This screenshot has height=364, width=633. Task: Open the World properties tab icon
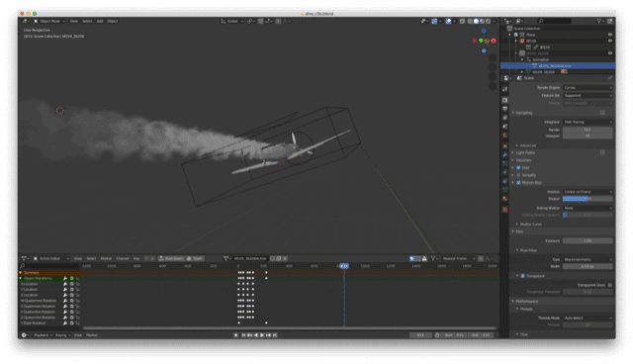(x=505, y=136)
